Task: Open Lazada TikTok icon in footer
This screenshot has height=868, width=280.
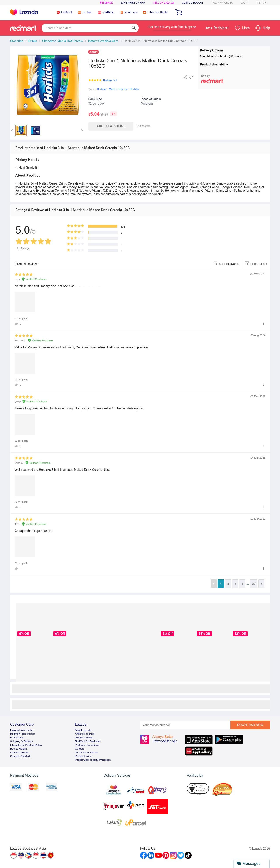Action: pyautogui.click(x=188, y=855)
